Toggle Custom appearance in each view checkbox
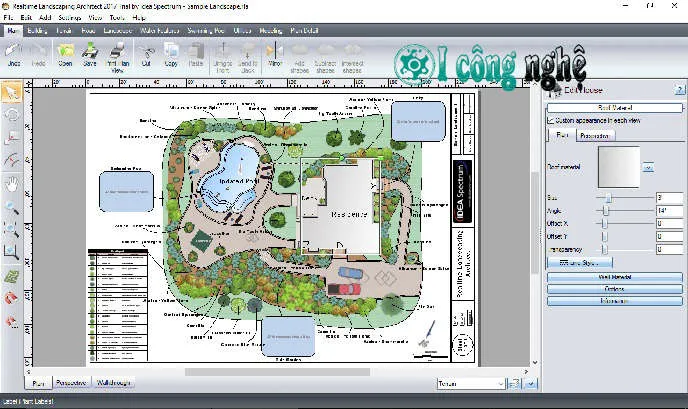This screenshot has height=409, width=688. coord(550,120)
